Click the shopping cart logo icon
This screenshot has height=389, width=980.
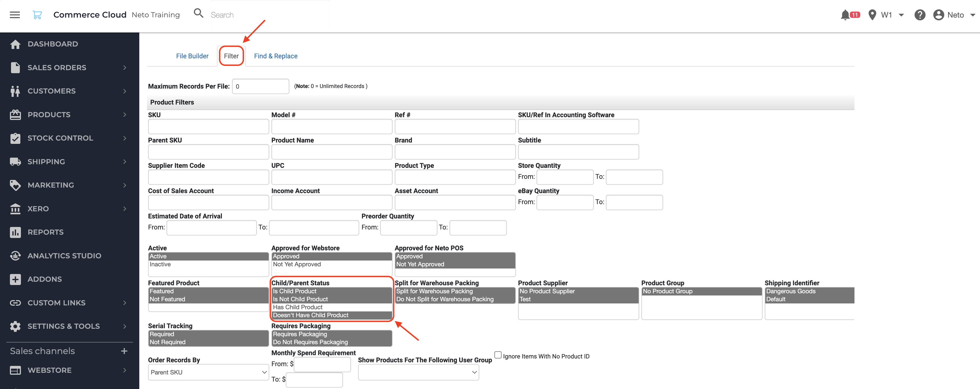pos(37,15)
